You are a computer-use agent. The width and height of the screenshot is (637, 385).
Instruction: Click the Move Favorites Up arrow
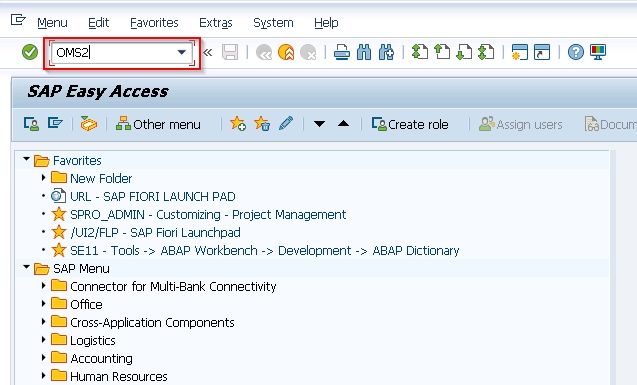pos(343,123)
